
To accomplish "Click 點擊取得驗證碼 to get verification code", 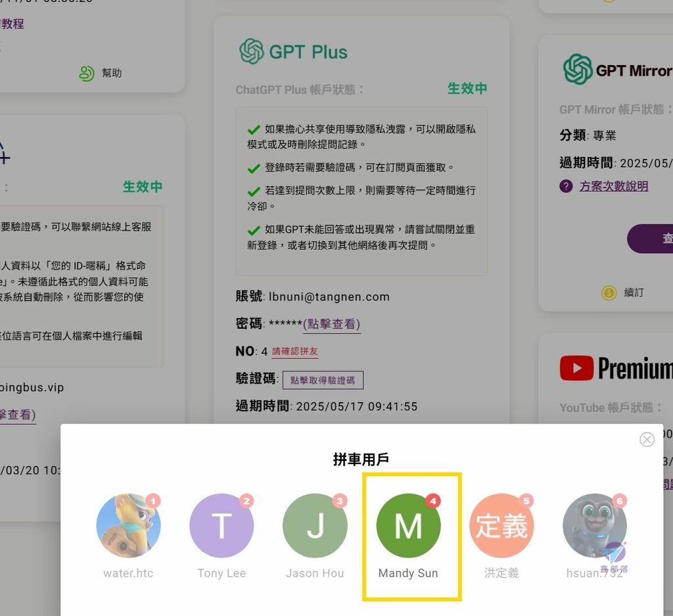I will (x=323, y=380).
